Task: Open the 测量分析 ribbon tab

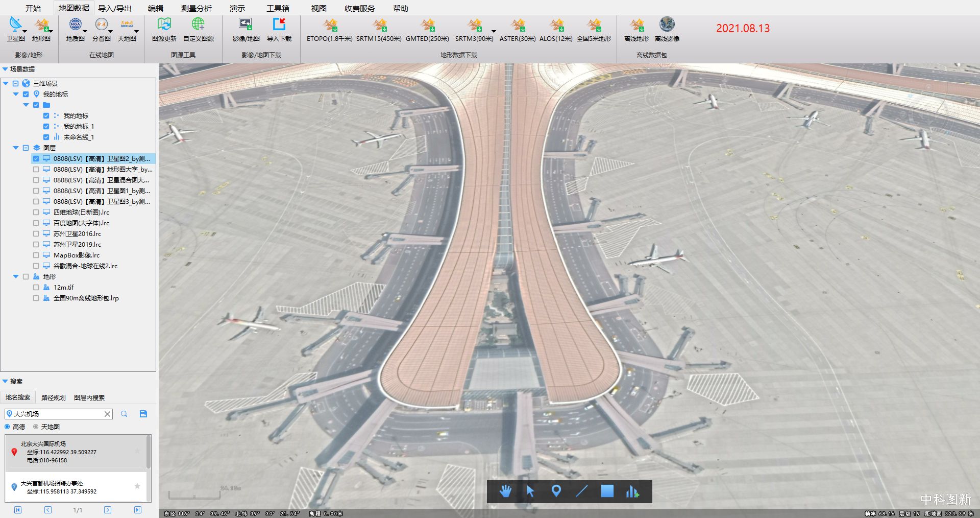Action: (197, 8)
